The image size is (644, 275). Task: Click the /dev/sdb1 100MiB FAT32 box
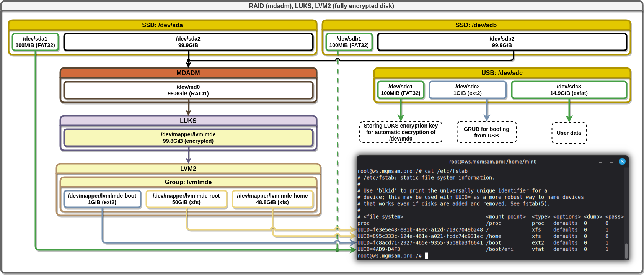[349, 42]
